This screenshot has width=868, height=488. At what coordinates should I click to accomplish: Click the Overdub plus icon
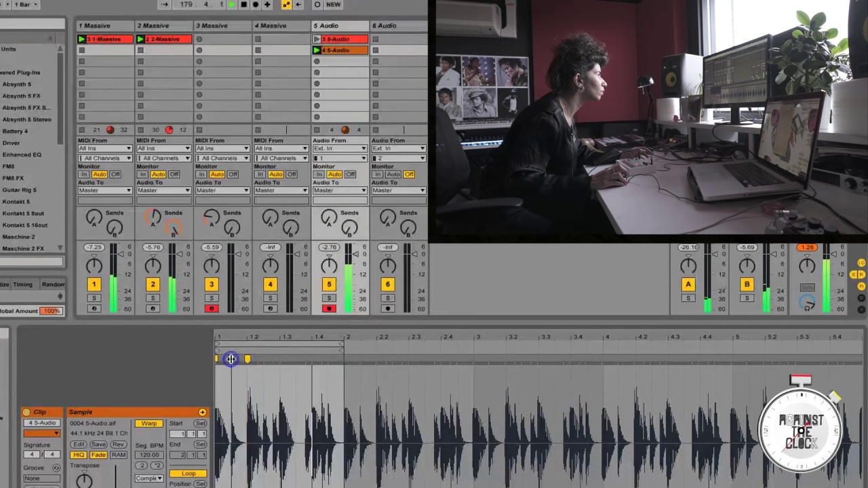pos(267,4)
